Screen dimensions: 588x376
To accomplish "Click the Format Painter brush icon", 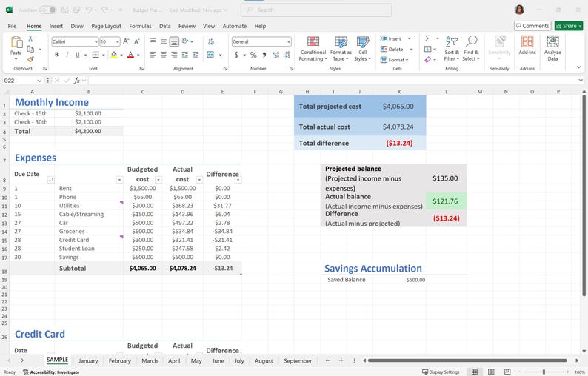I will click(30, 59).
